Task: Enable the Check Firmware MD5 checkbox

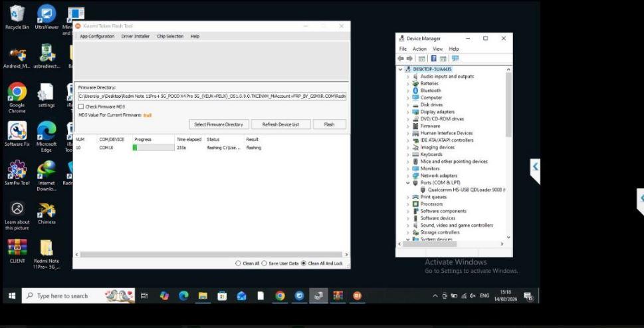Action: pyautogui.click(x=81, y=106)
